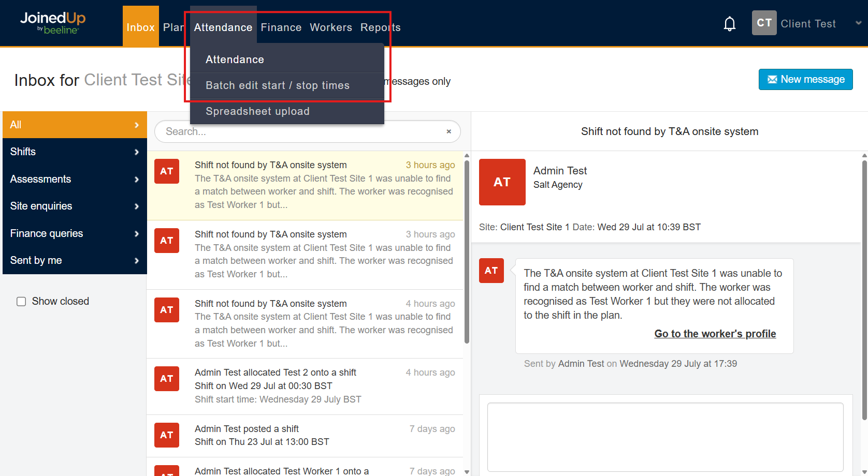Click the CT user avatar
868x476 pixels.
[x=764, y=23]
